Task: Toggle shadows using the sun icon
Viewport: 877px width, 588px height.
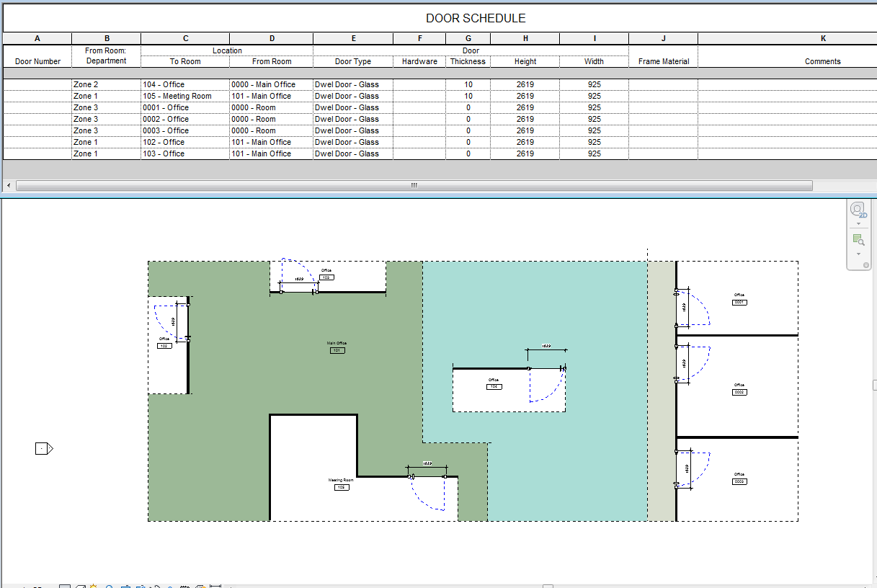Action: pos(110,586)
